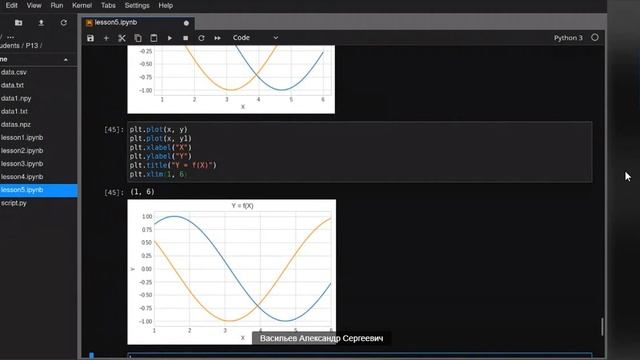
Task: Run the selected cell with the play icon
Action: tap(170, 38)
